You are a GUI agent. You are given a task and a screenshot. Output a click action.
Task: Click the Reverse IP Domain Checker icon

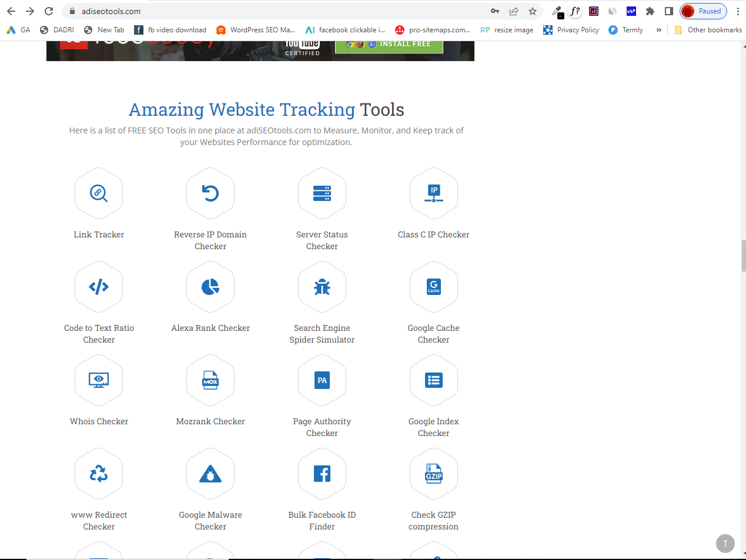(210, 193)
